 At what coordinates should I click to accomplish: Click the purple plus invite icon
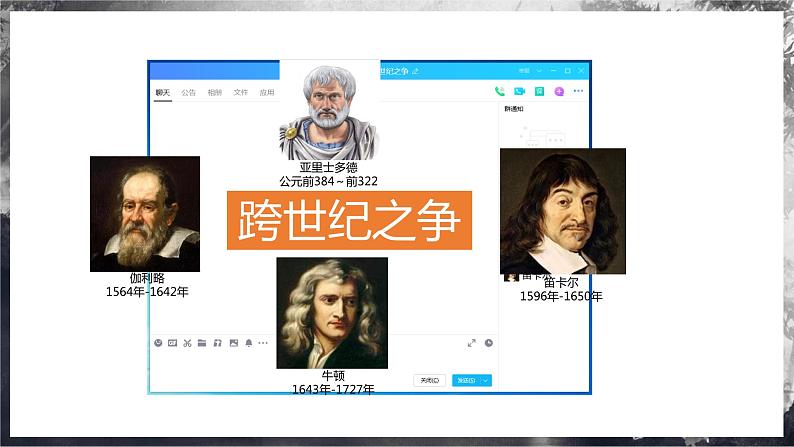(559, 91)
